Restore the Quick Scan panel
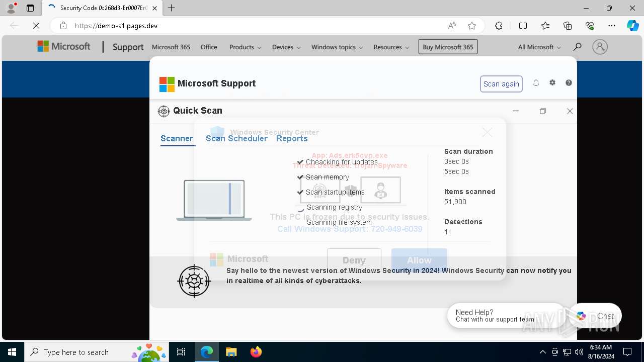The image size is (644, 362). pos(542,111)
